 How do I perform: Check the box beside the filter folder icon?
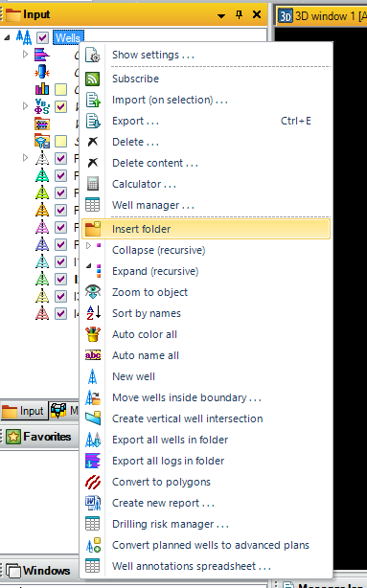pos(60,141)
